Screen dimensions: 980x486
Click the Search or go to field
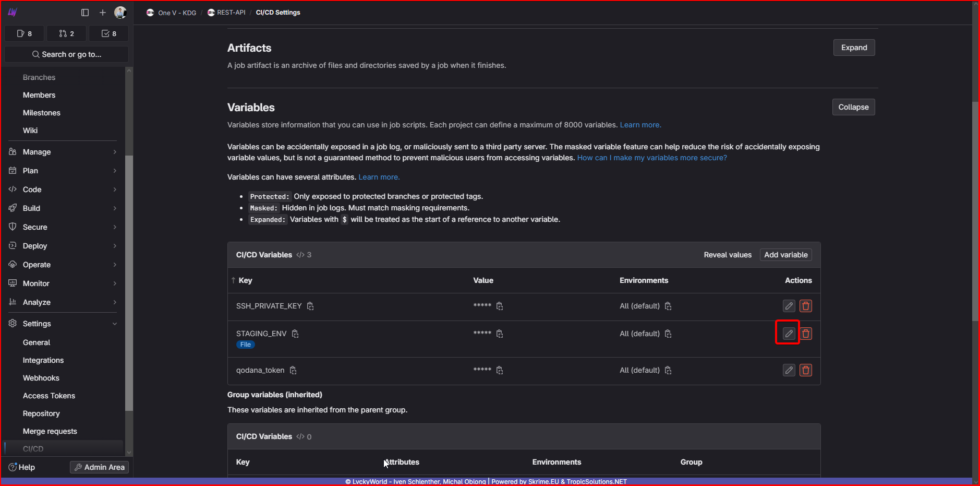pyautogui.click(x=66, y=54)
